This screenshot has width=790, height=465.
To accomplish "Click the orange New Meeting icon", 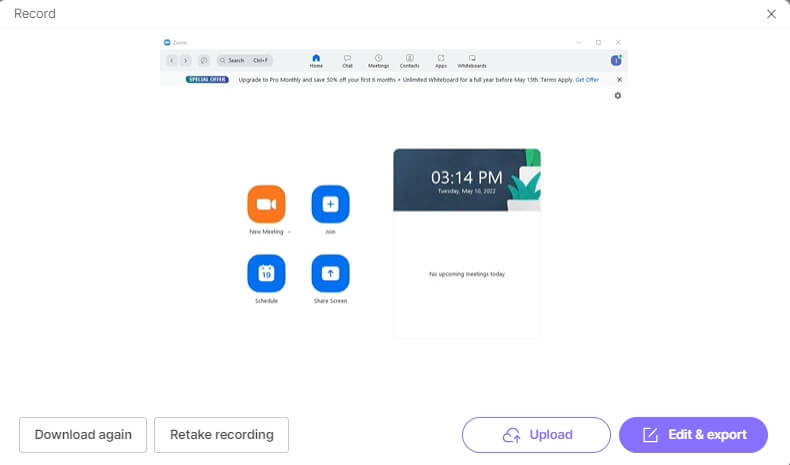I will pos(266,204).
